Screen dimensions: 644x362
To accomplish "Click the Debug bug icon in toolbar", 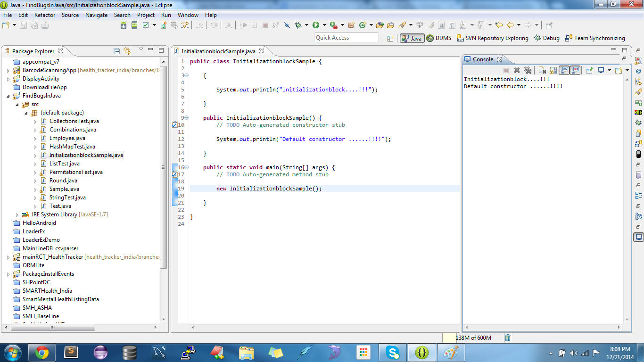I will point(298,25).
